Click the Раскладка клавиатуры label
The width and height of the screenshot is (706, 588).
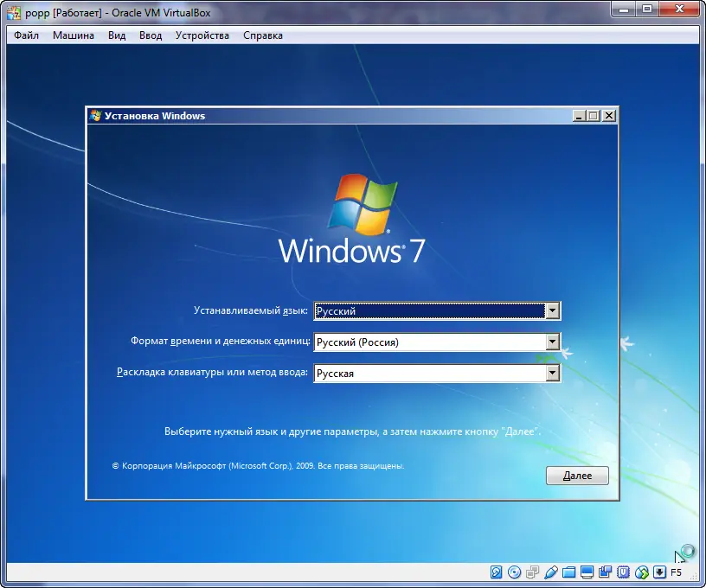pyautogui.click(x=212, y=372)
